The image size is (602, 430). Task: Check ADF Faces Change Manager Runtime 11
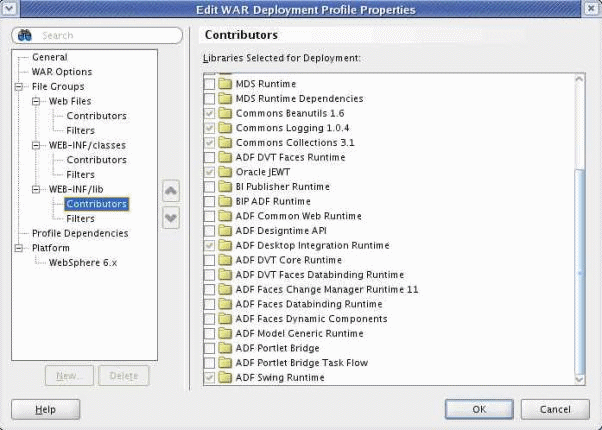(x=209, y=289)
